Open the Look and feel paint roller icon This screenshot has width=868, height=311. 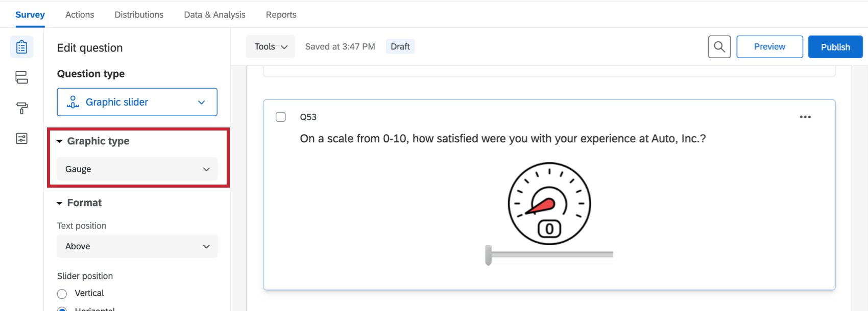(x=21, y=108)
